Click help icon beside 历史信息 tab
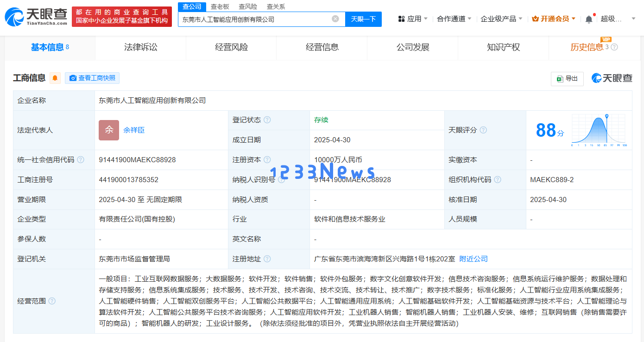Image resolution: width=644 pixels, height=342 pixels. (614, 47)
